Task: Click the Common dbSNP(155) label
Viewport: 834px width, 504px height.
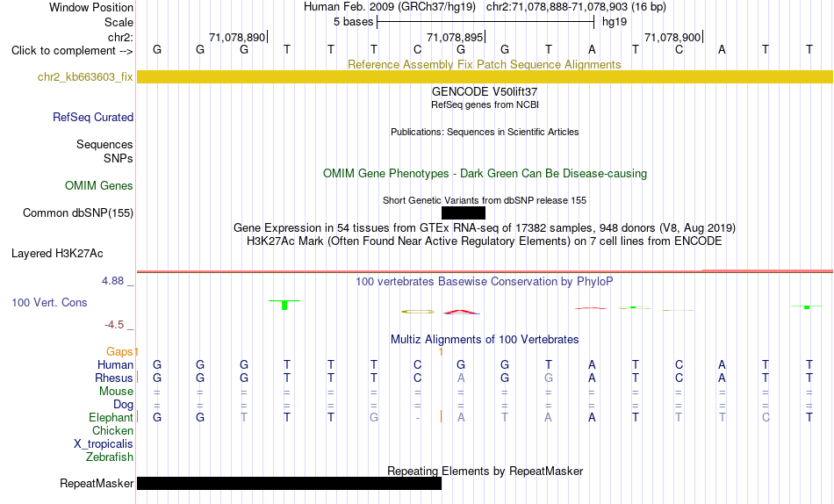Action: click(78, 212)
